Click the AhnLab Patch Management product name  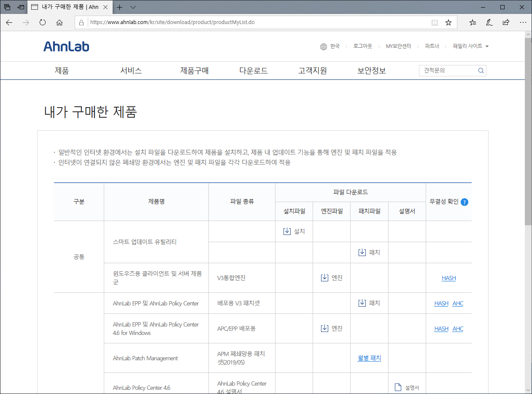(x=146, y=358)
